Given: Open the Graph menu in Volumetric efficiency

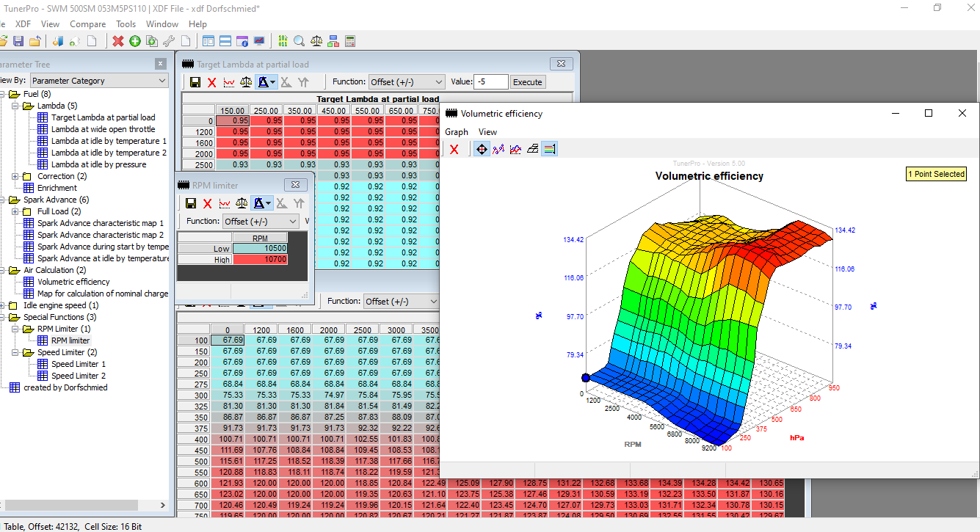Looking at the screenshot, I should click(x=456, y=132).
